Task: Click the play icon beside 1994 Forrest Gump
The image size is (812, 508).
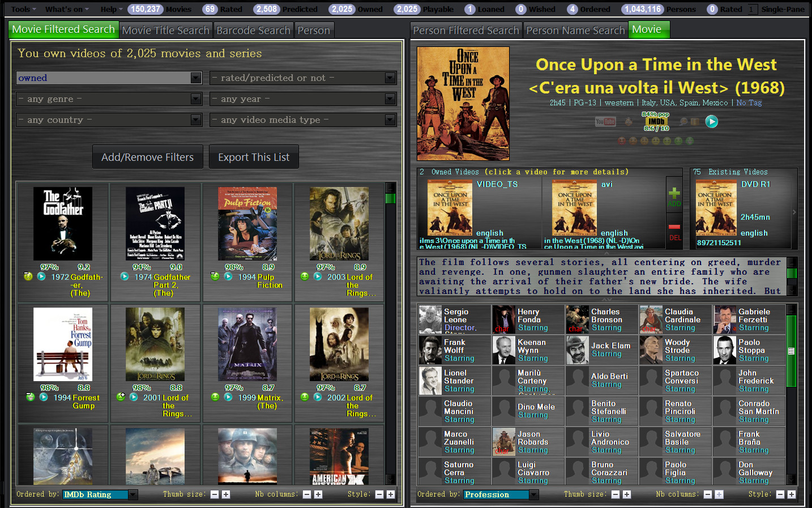Action: pyautogui.click(x=44, y=397)
